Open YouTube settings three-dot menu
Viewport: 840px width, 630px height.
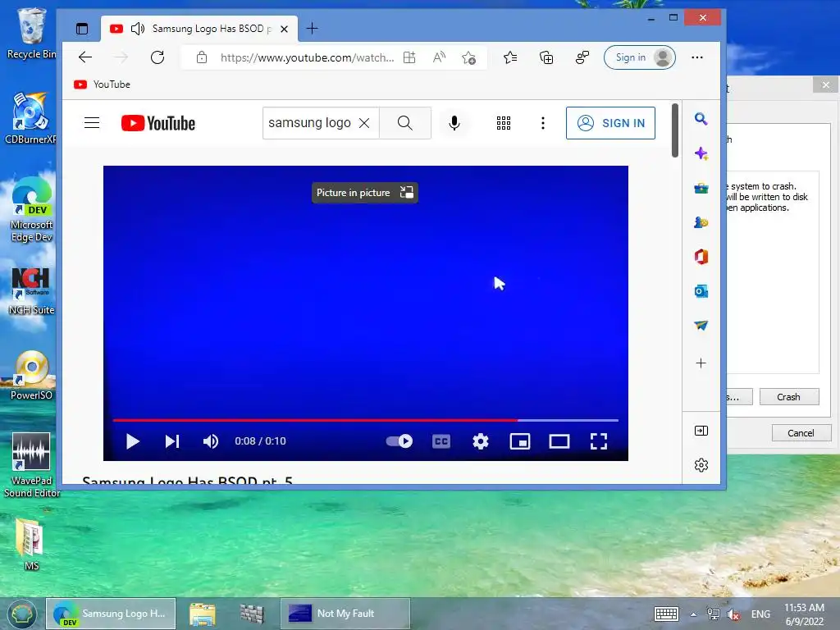point(543,123)
